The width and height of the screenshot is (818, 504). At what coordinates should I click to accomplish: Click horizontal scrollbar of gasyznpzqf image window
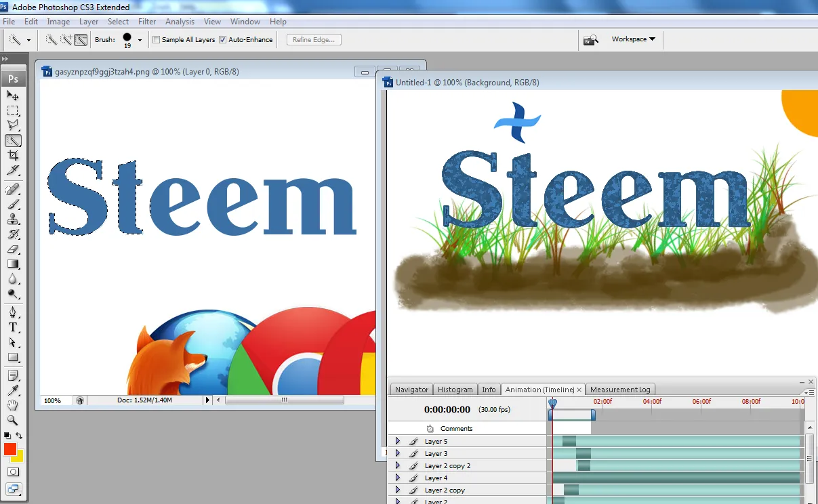coord(283,400)
